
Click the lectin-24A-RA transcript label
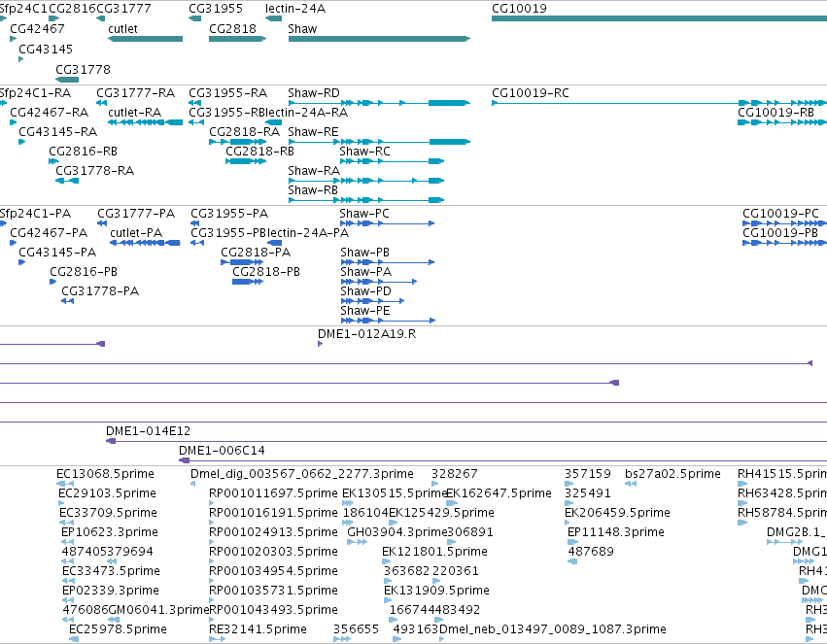coord(306,113)
